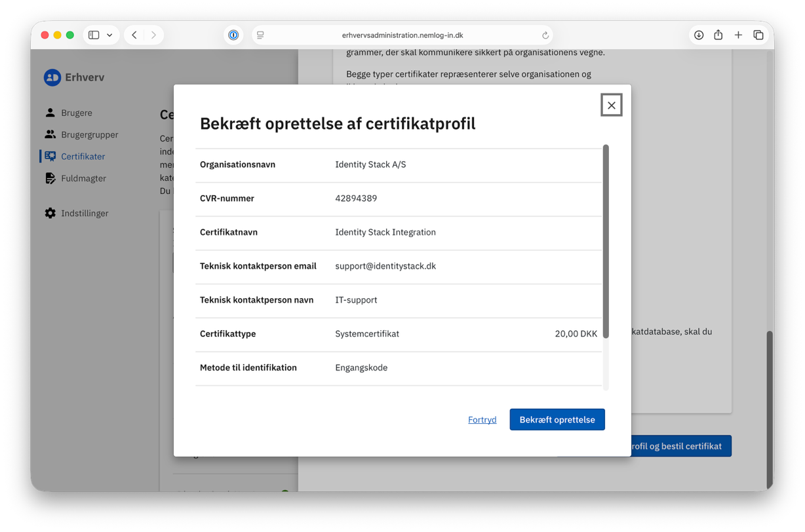
Task: Click the Identity Stack Integration value
Action: tap(385, 233)
